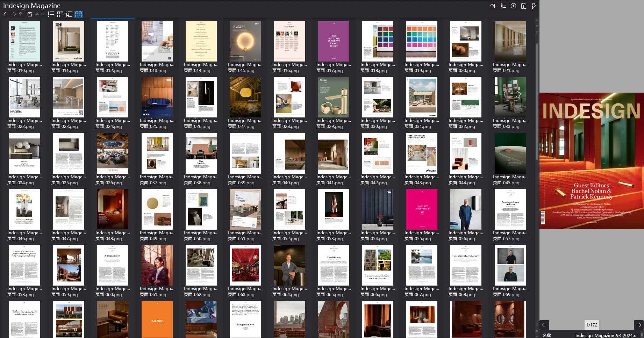Activate the large thumbnail grid view
644x338 pixels.
coord(79,14)
